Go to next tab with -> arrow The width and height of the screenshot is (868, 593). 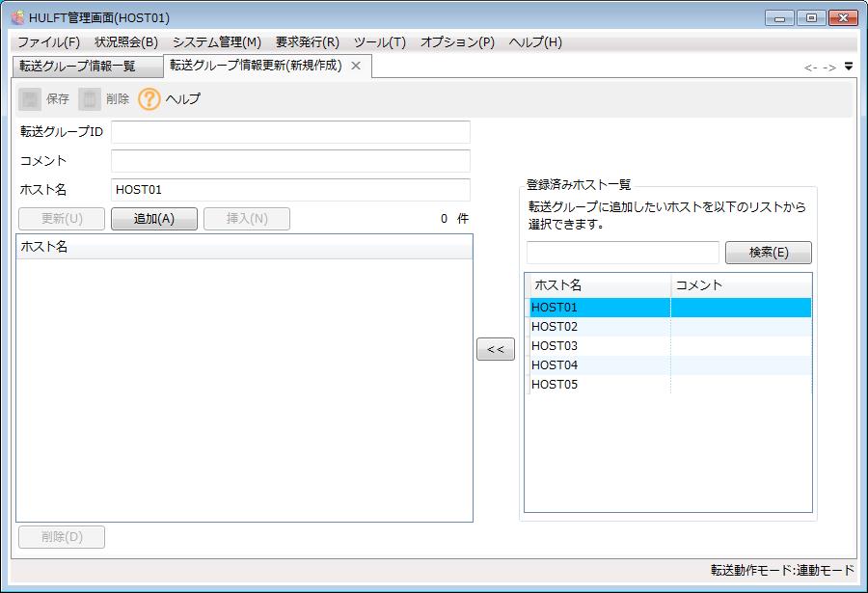click(829, 67)
